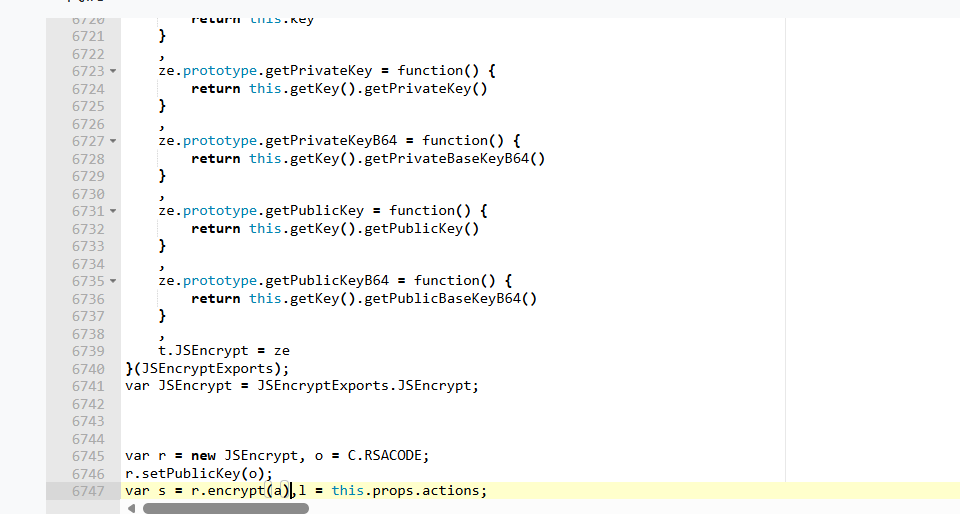Click line number 6741 in gutter
The width and height of the screenshot is (960, 514).
(x=88, y=387)
